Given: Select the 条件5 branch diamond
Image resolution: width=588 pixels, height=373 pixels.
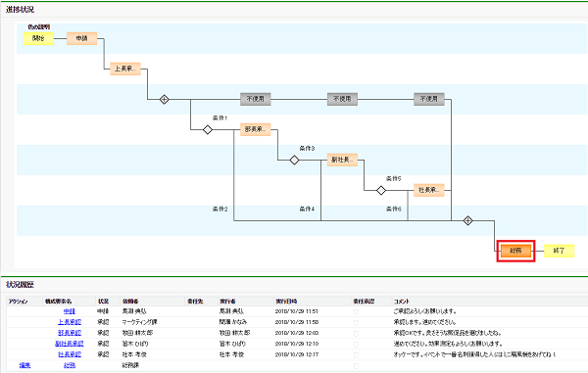Looking at the screenshot, I should pyautogui.click(x=381, y=190).
